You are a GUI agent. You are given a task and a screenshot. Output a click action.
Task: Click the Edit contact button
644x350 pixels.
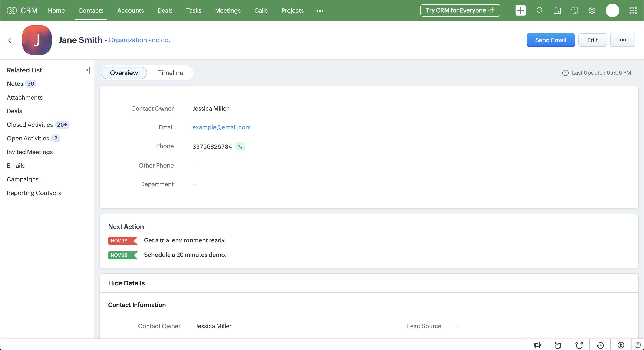tap(592, 40)
